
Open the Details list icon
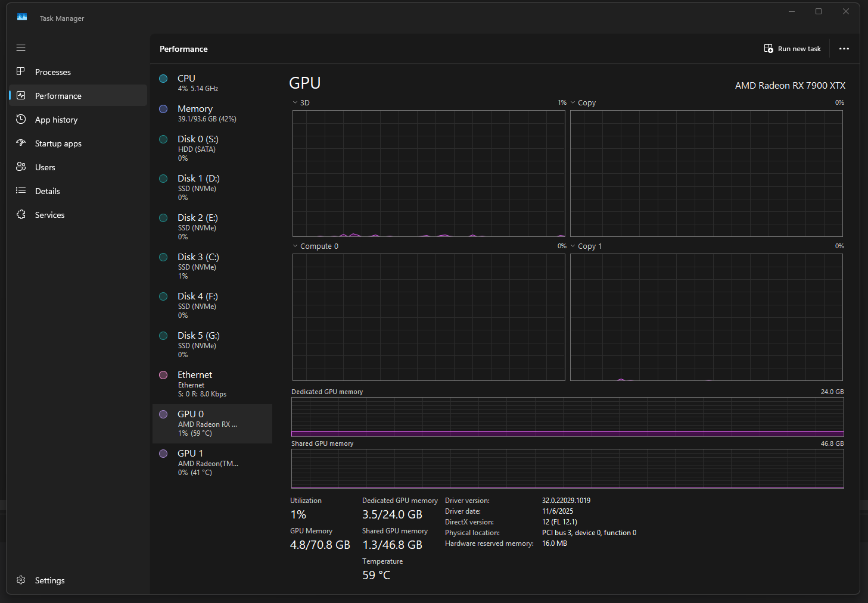point(21,190)
